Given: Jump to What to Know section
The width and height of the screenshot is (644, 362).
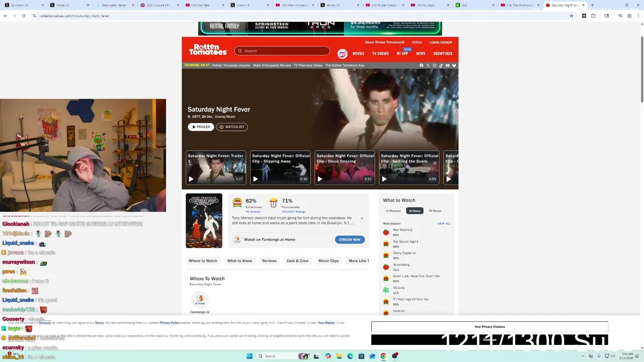Looking at the screenshot, I should (x=239, y=261).
